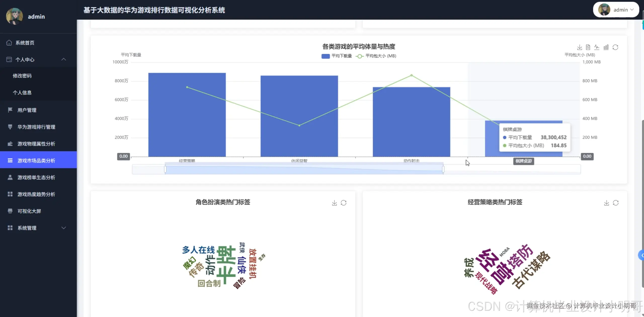Image resolution: width=644 pixels, height=317 pixels.
Task: Switch main chart to line type
Action: [597, 47]
